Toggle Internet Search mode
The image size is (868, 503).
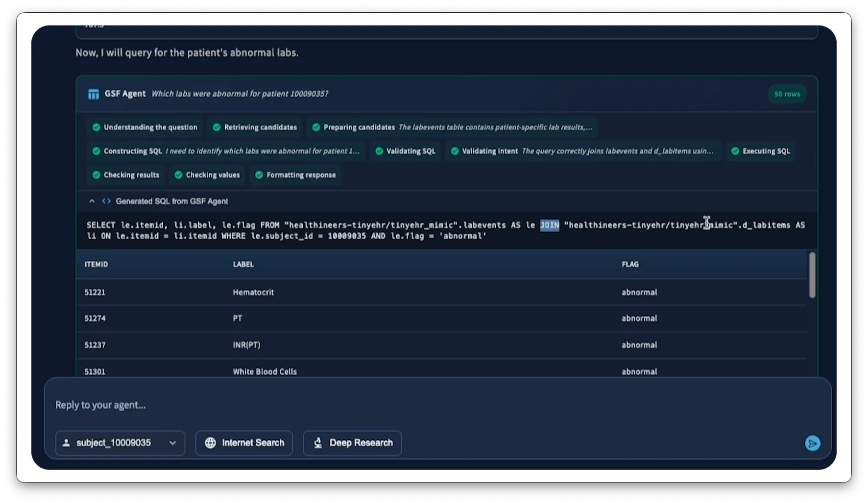pos(244,443)
